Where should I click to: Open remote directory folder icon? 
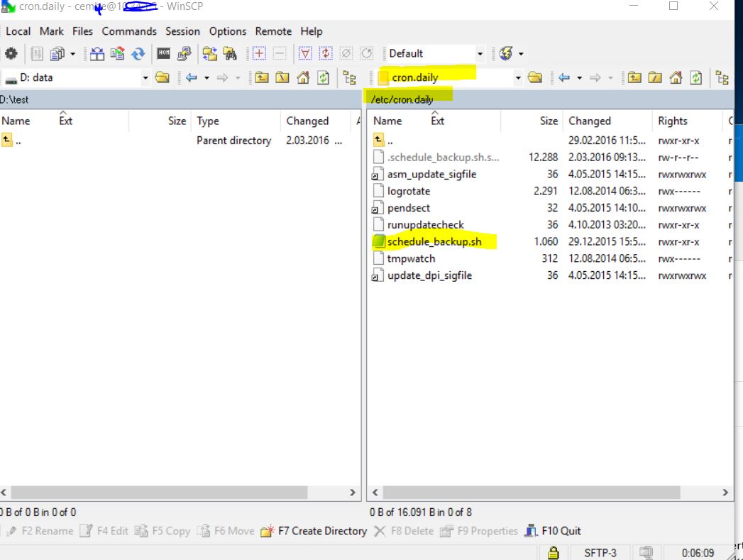[x=535, y=77]
